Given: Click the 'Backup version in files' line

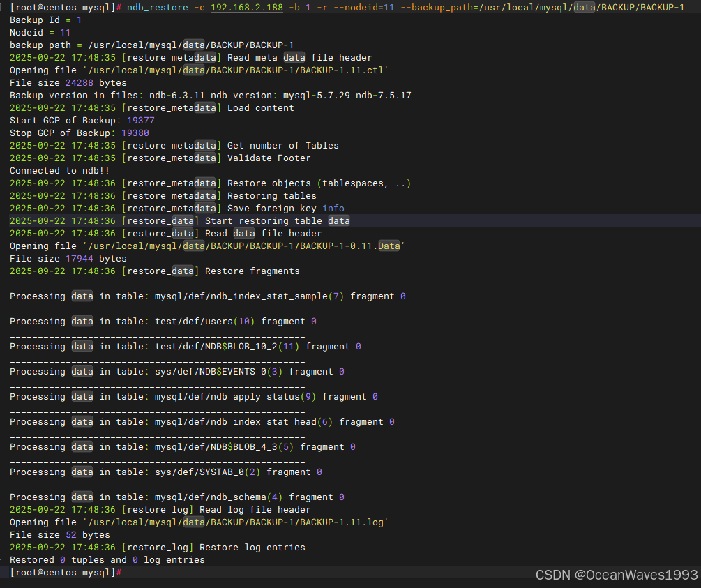Looking at the screenshot, I should (211, 96).
